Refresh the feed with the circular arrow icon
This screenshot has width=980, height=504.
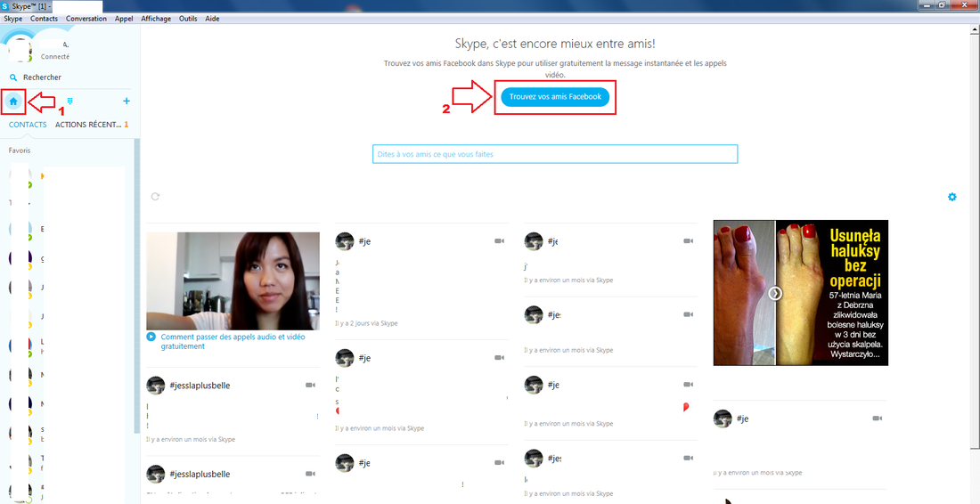pyautogui.click(x=155, y=196)
